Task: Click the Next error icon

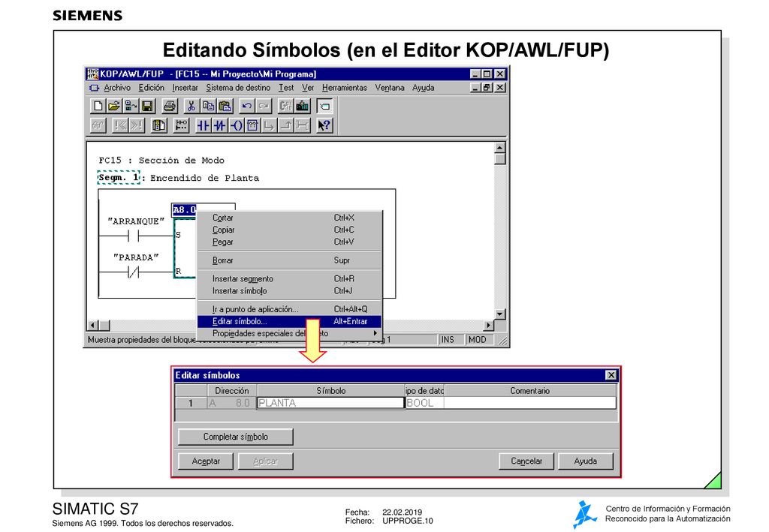Action: pyautogui.click(x=137, y=125)
